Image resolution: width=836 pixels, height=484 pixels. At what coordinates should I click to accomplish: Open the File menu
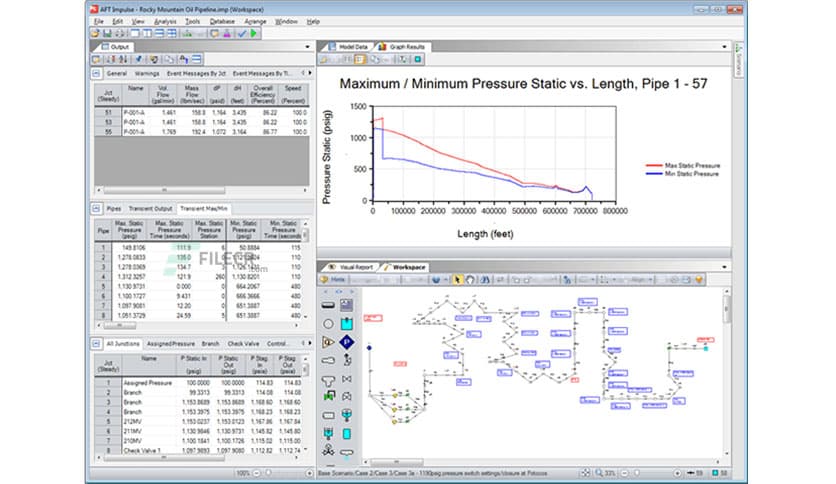coord(99,21)
